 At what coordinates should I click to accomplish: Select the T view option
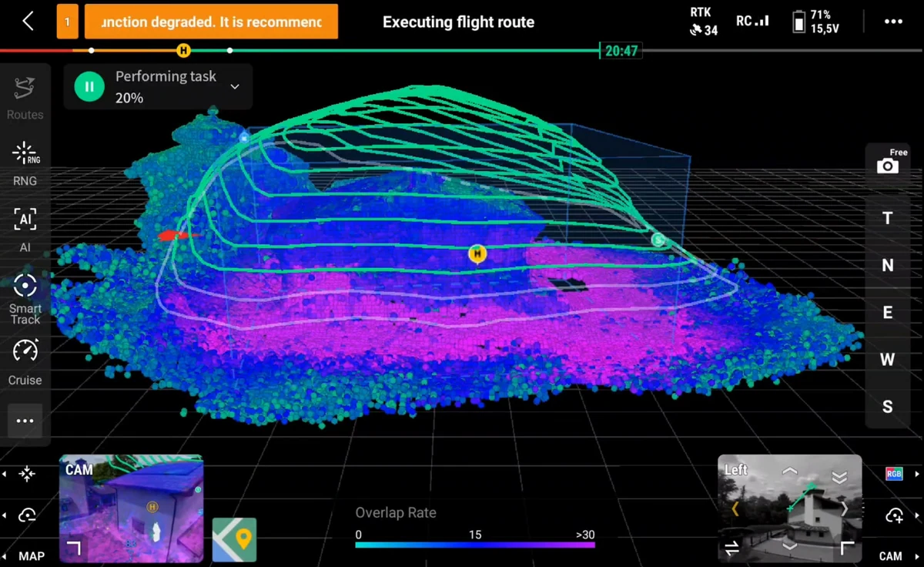(888, 218)
